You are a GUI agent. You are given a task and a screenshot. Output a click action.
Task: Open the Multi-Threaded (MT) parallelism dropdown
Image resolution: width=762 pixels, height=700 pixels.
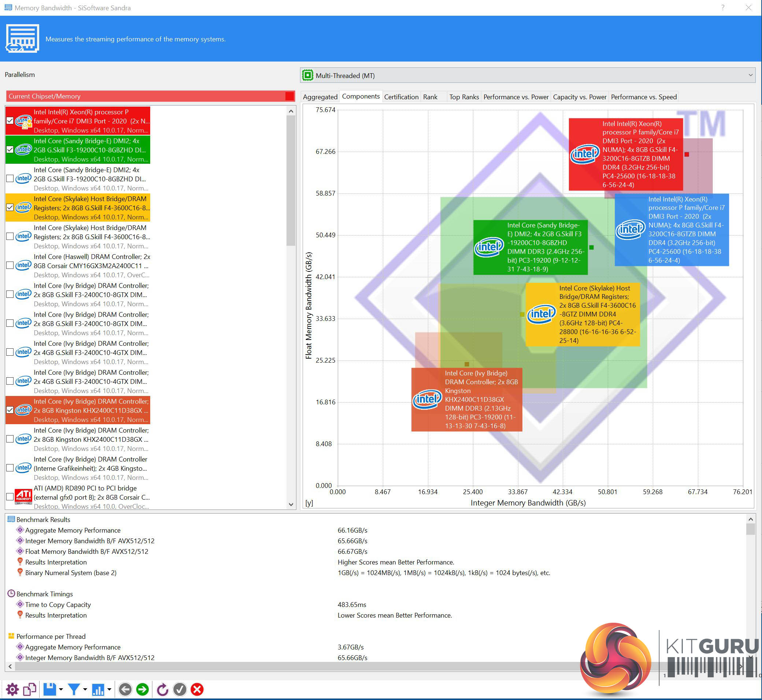click(528, 75)
